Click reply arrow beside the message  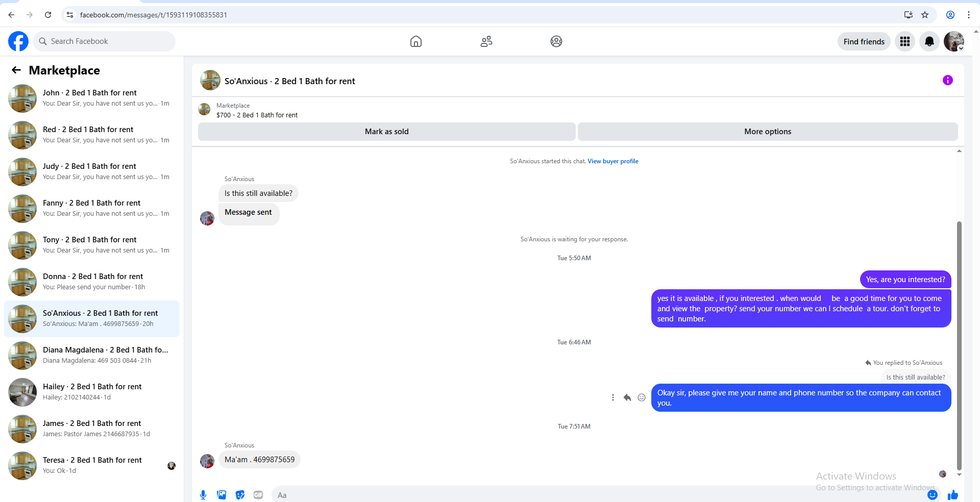(627, 397)
